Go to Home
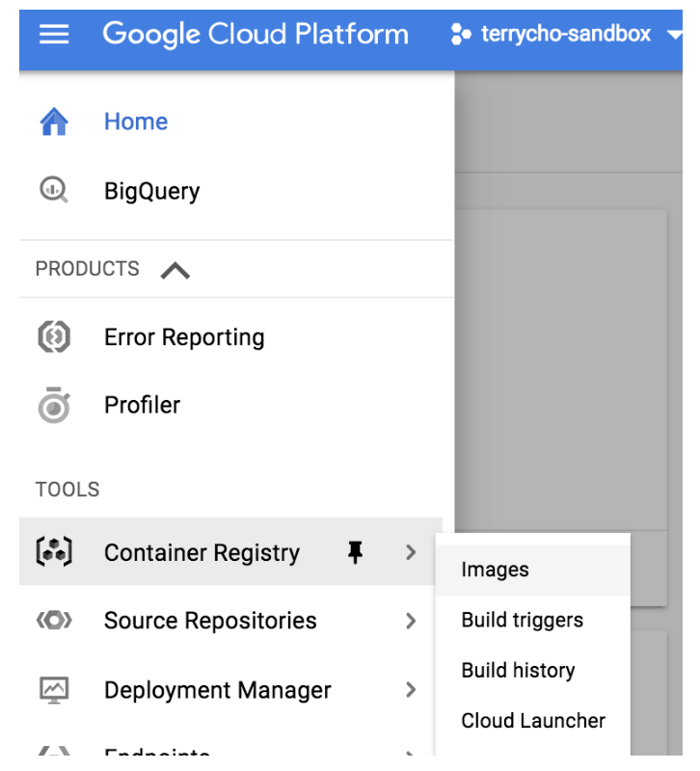Viewport: 700px width, 771px height. tap(136, 121)
